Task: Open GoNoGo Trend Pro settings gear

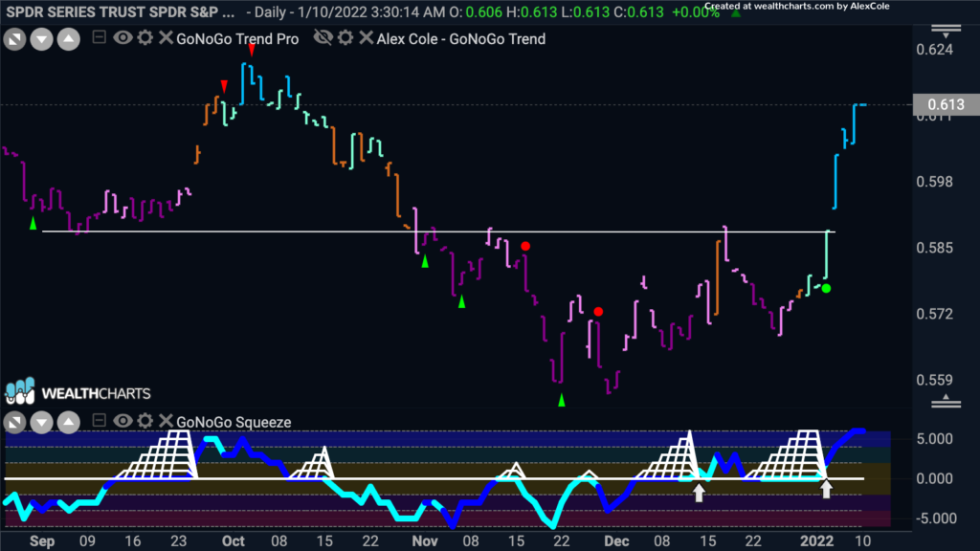Action: click(145, 37)
